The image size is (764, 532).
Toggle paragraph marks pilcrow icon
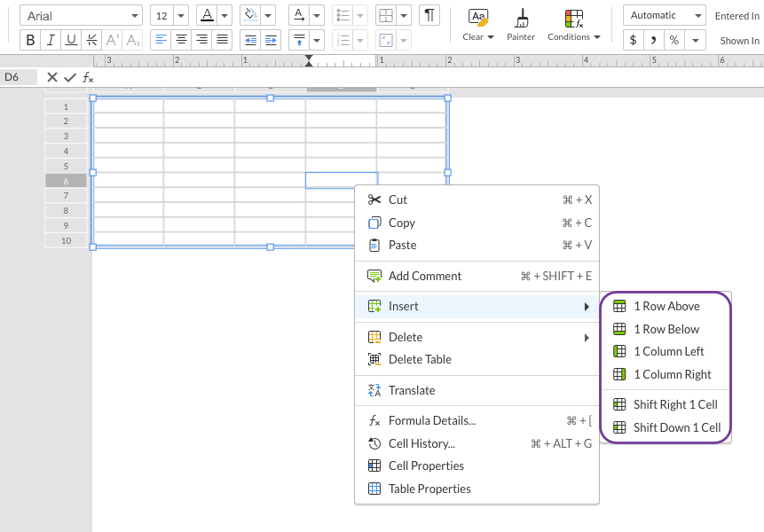pos(429,16)
